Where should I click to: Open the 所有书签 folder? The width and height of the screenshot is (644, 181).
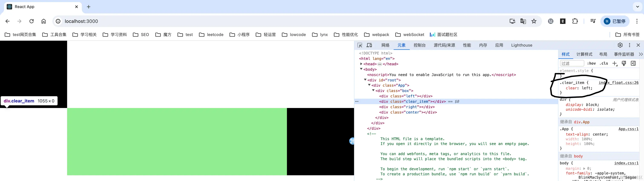point(627,35)
